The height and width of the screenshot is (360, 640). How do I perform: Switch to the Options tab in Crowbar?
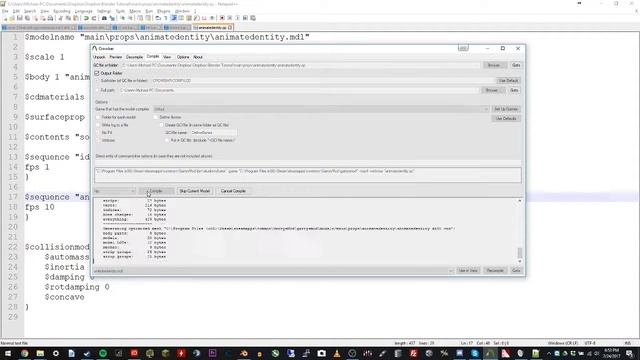(183, 57)
